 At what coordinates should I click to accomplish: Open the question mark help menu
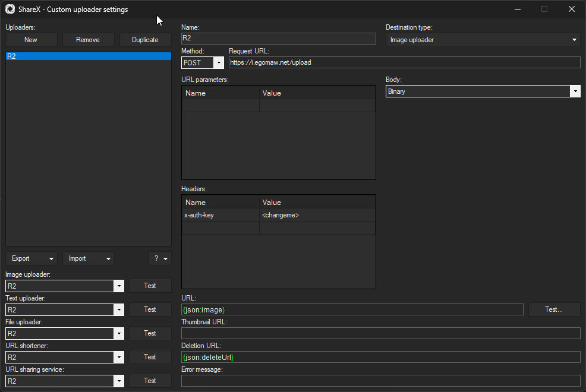click(160, 258)
